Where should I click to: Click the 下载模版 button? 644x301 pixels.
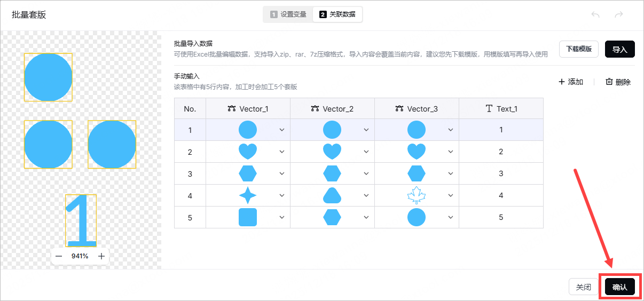click(579, 49)
